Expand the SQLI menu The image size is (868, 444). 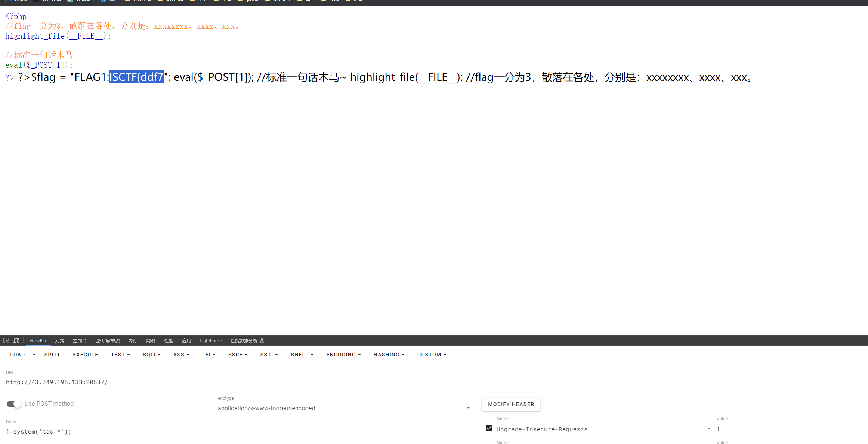[152, 355]
